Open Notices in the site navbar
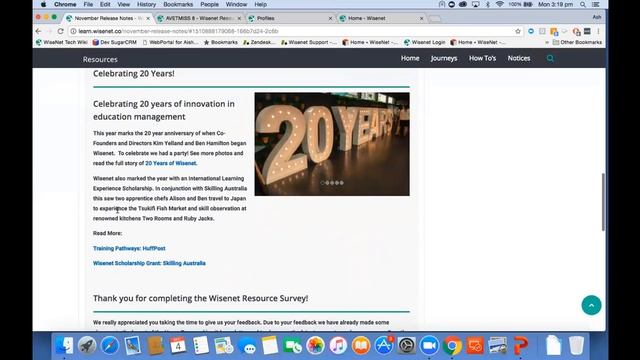640x360 pixels. [519, 58]
